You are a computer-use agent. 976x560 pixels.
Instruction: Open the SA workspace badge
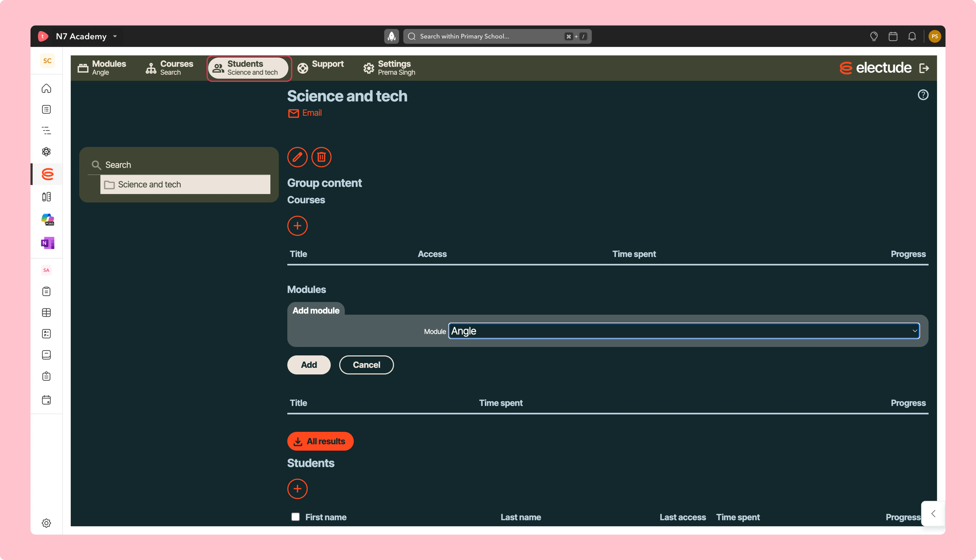click(46, 270)
